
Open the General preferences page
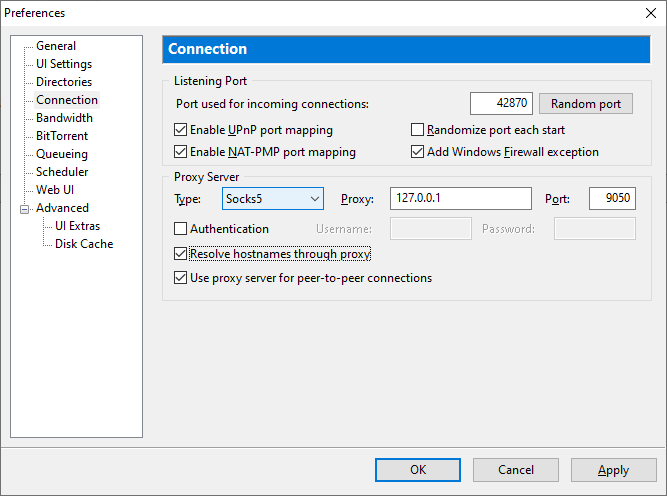pos(56,46)
